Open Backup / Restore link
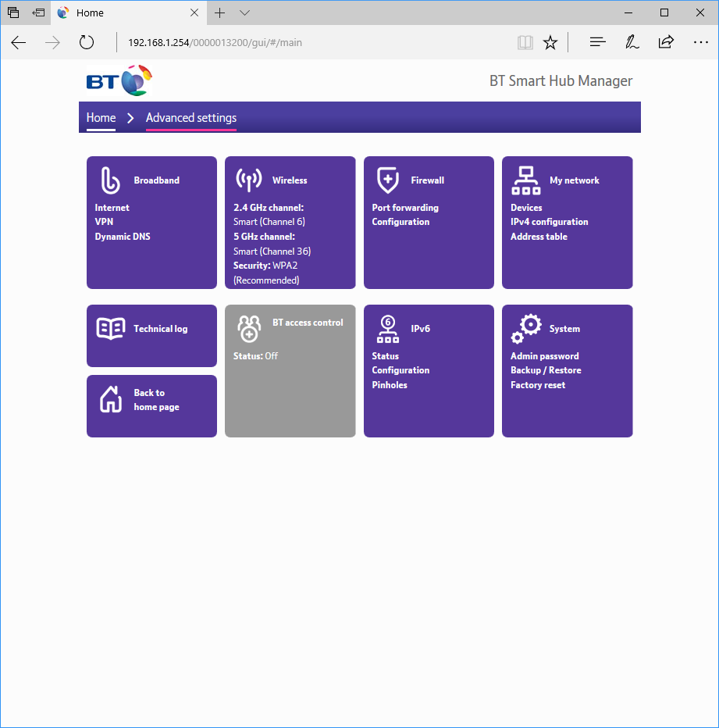Image resolution: width=719 pixels, height=728 pixels. click(546, 370)
